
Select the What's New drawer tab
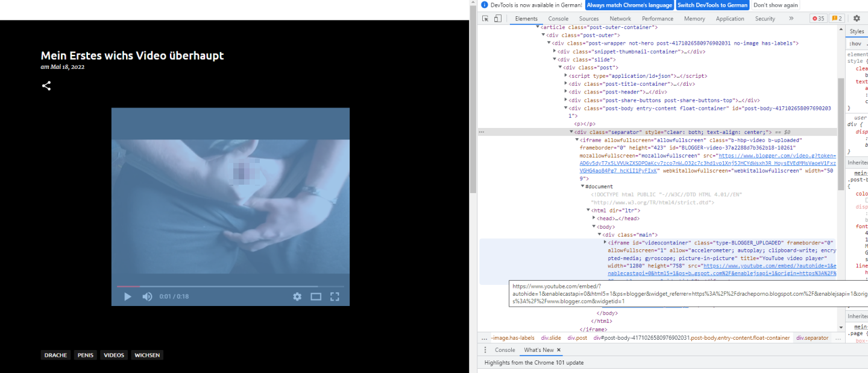539,350
